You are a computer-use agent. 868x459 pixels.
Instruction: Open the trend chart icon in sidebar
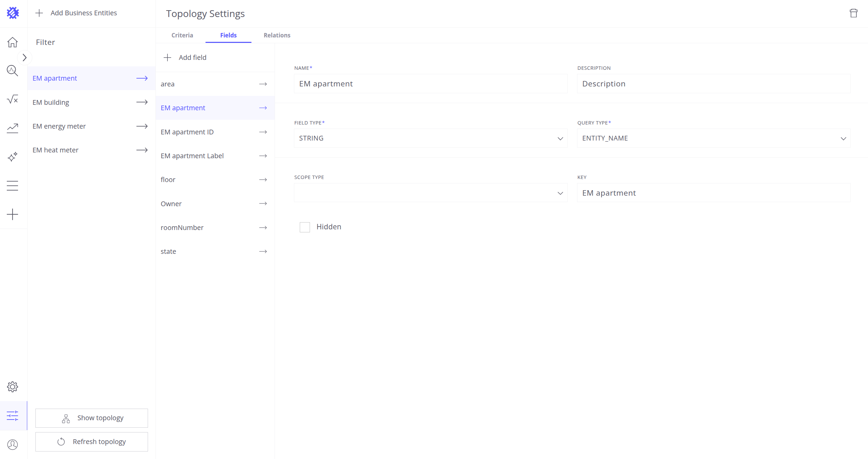[13, 128]
